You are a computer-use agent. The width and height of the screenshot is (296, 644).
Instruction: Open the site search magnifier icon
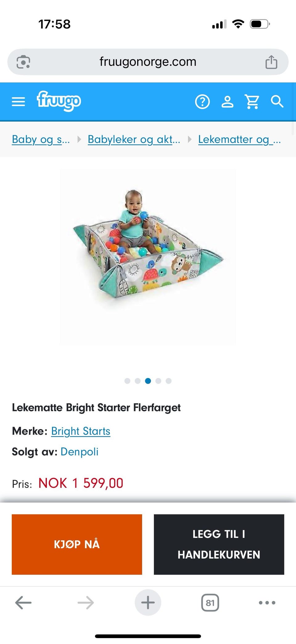(277, 102)
